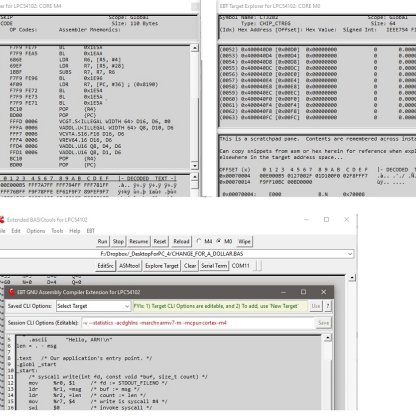This screenshot has width=416, height=416.
Task: Click the Wipe button
Action: [x=244, y=241]
